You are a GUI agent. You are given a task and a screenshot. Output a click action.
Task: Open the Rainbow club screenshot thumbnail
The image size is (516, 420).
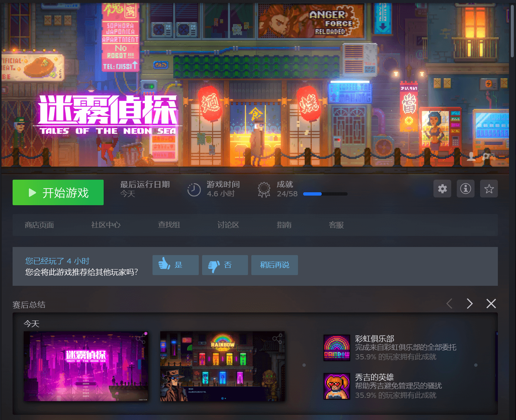coord(222,366)
